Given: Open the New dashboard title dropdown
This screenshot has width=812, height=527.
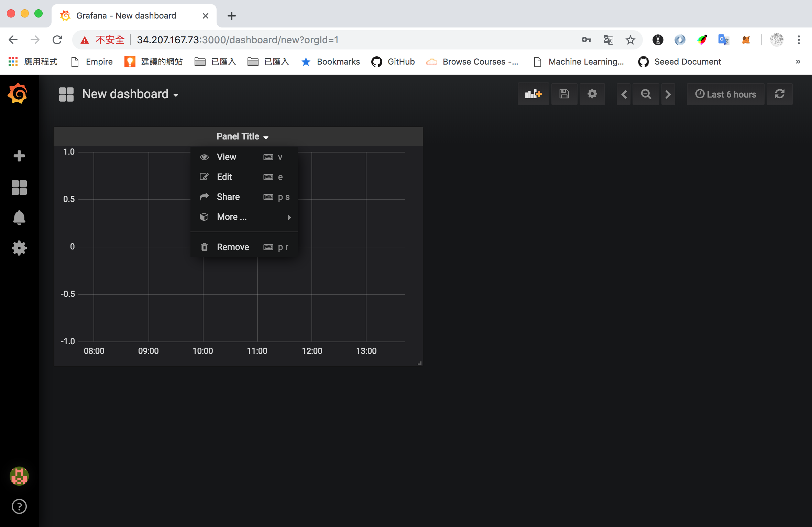Looking at the screenshot, I should click(130, 94).
